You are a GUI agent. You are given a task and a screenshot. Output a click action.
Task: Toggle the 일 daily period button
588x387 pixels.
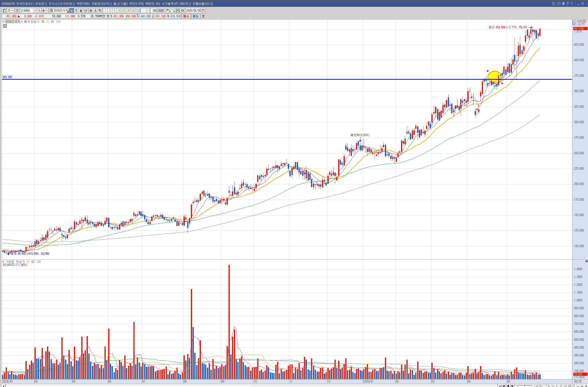click(x=71, y=11)
